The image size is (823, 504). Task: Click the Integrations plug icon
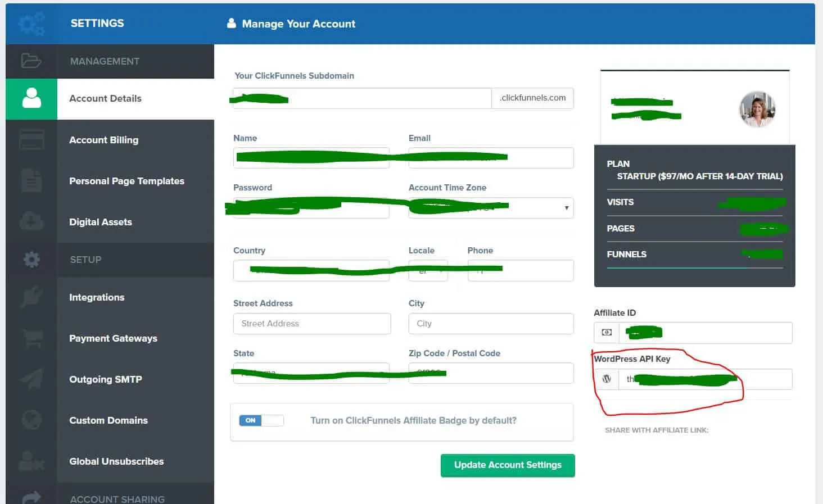(31, 297)
